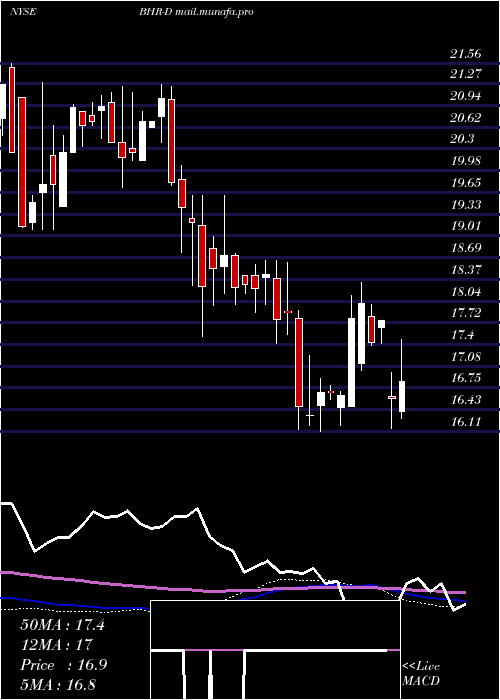Click the 19.01 price axis label
This screenshot has width=500, height=700.
pos(466,225)
